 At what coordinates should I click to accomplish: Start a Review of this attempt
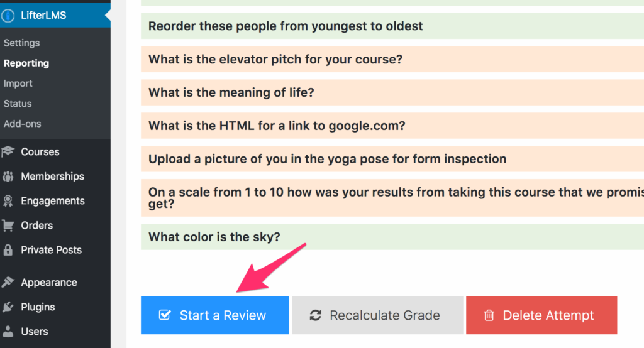[215, 315]
